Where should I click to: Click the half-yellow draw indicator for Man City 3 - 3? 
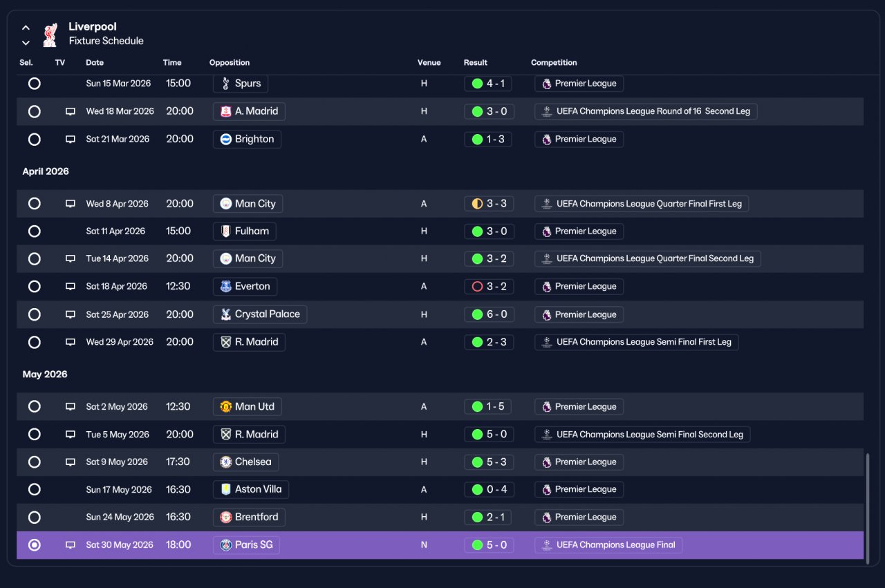[477, 204]
